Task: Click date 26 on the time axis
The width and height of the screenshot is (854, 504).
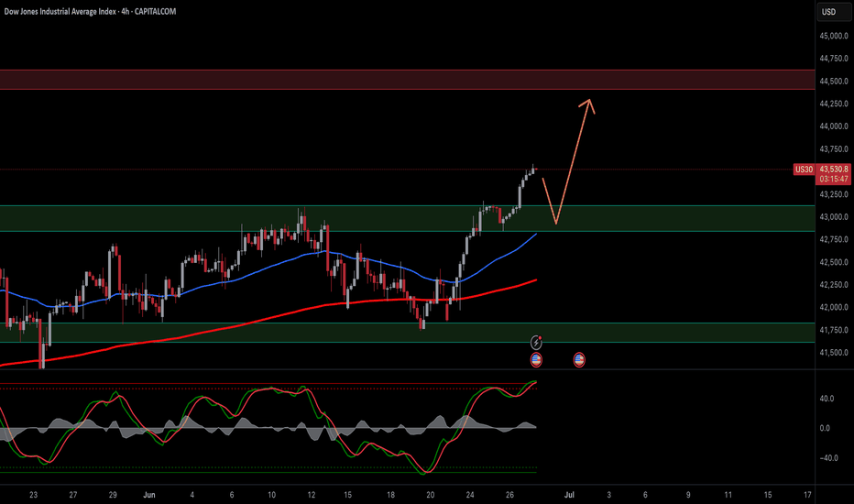Action: tap(509, 495)
